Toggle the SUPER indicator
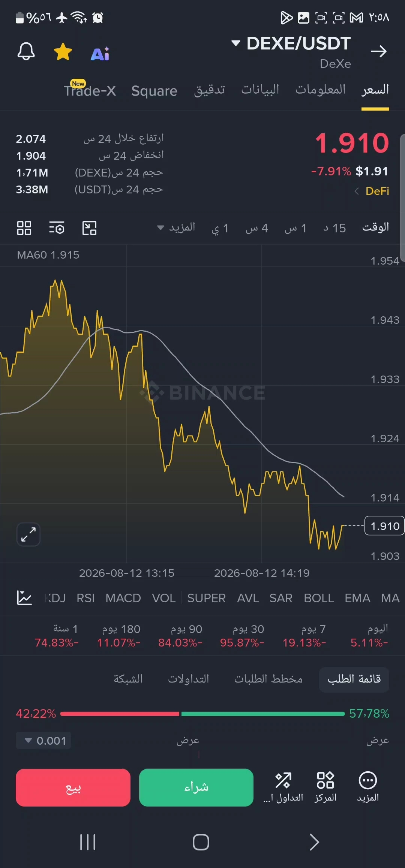The image size is (405, 868). pyautogui.click(x=206, y=598)
